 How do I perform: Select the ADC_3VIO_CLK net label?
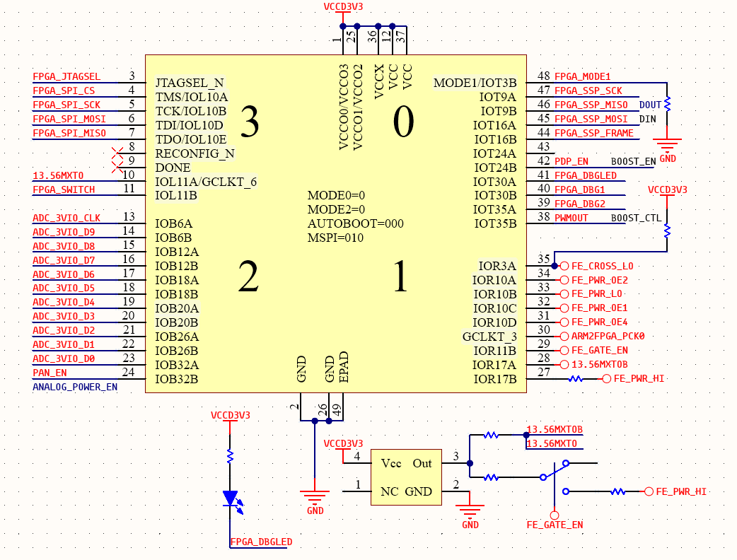66,218
